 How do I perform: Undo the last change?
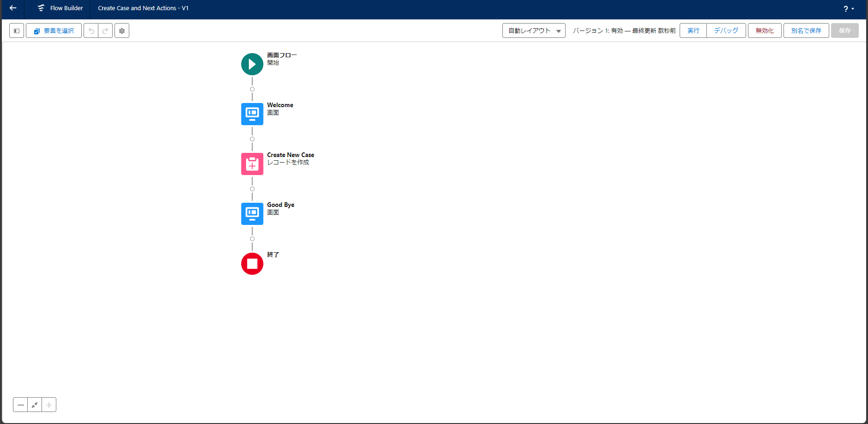91,30
